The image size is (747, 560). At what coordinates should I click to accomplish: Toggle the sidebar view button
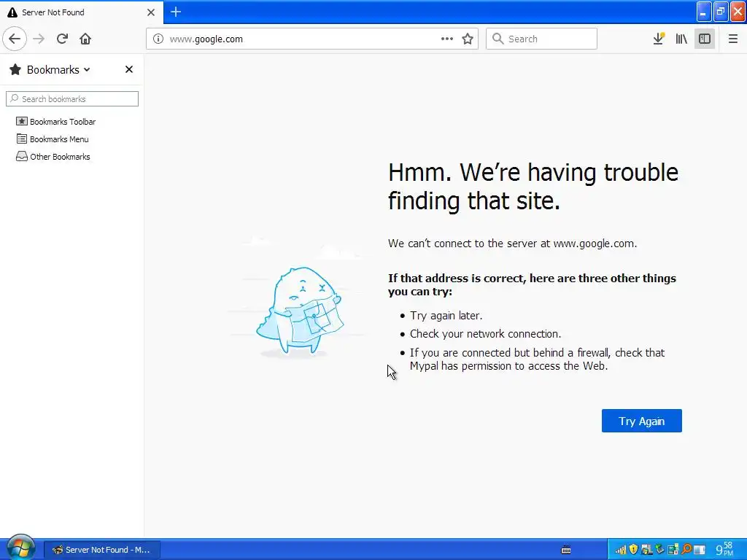[705, 39]
